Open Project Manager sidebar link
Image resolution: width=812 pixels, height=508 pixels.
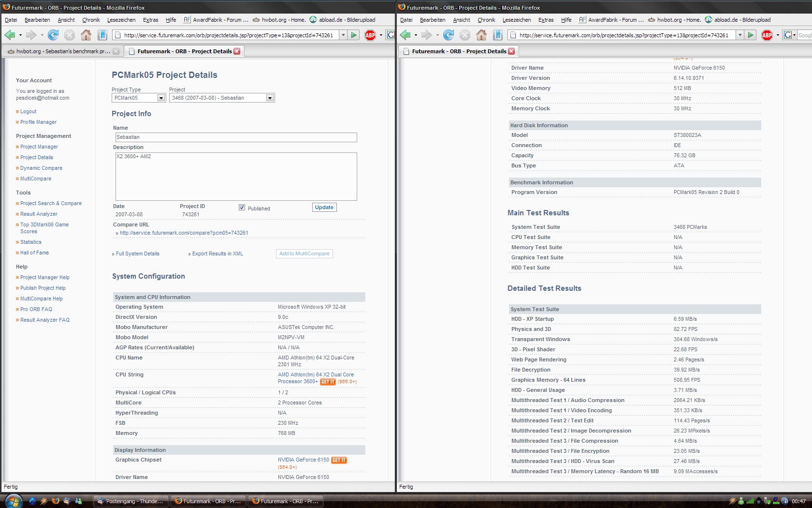[39, 147]
